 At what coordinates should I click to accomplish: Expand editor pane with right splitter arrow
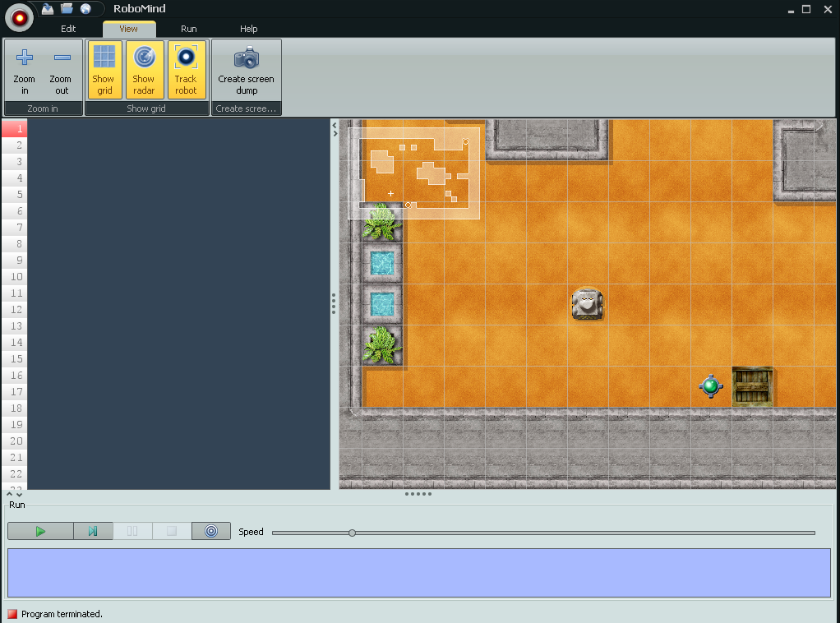coord(335,133)
